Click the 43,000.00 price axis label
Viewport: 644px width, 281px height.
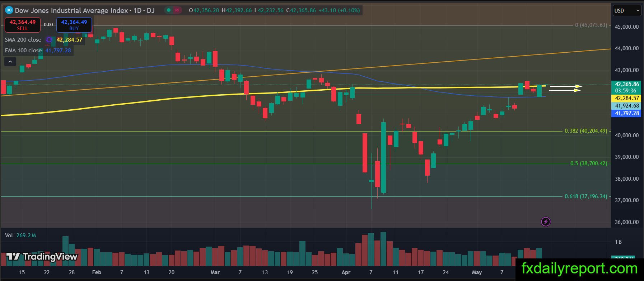(x=627, y=70)
